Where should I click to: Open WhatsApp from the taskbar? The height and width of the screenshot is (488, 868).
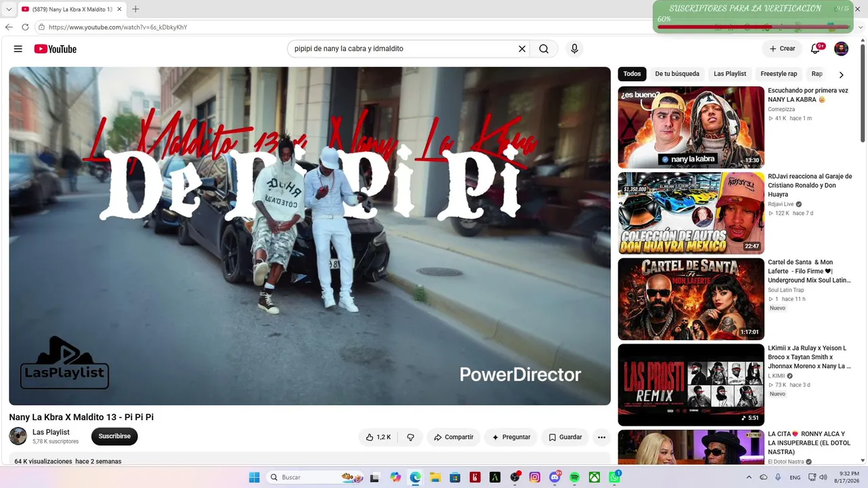(614, 477)
